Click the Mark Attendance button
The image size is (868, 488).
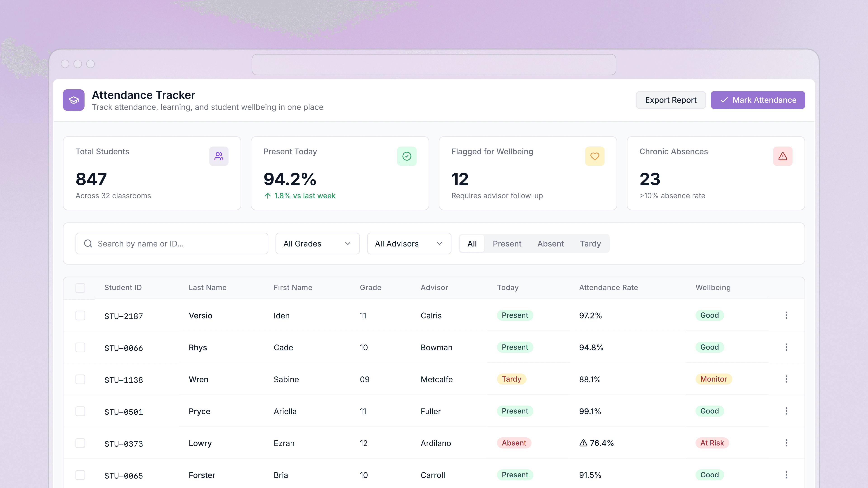tap(758, 100)
